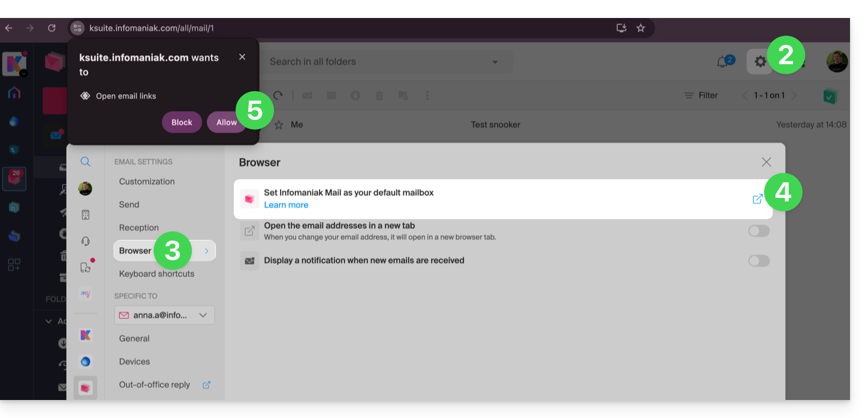
Task: Open Keyboard shortcuts settings
Action: pyautogui.click(x=156, y=274)
